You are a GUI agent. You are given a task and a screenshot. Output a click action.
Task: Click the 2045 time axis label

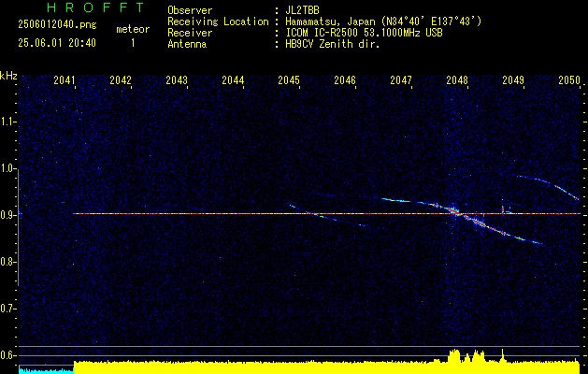click(289, 80)
